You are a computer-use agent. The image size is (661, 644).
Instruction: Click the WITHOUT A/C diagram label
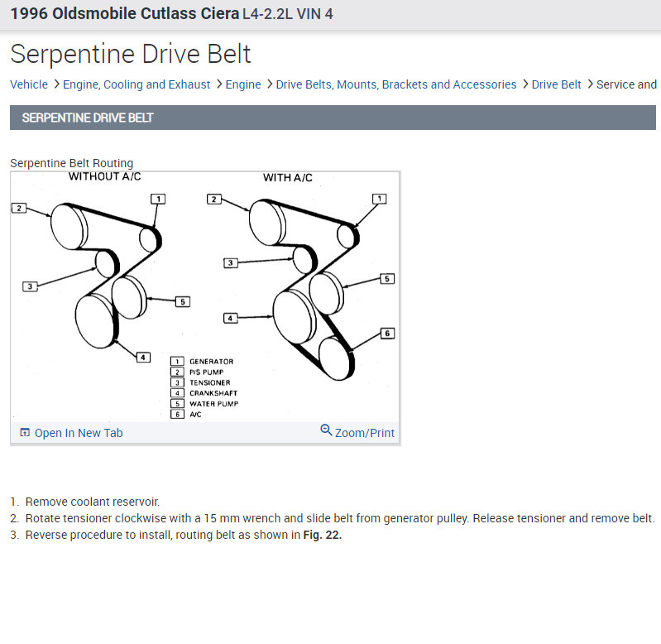pyautogui.click(x=105, y=176)
